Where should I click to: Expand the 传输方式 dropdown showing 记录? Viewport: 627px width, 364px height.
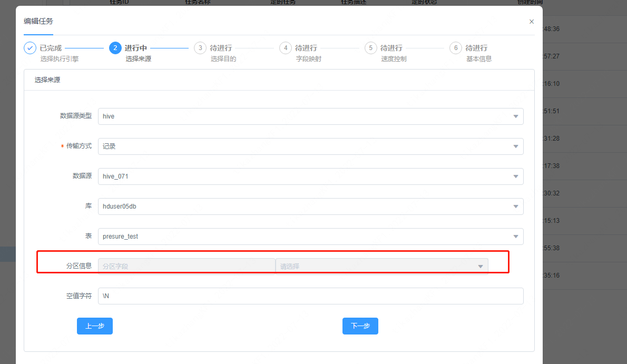(x=311, y=146)
